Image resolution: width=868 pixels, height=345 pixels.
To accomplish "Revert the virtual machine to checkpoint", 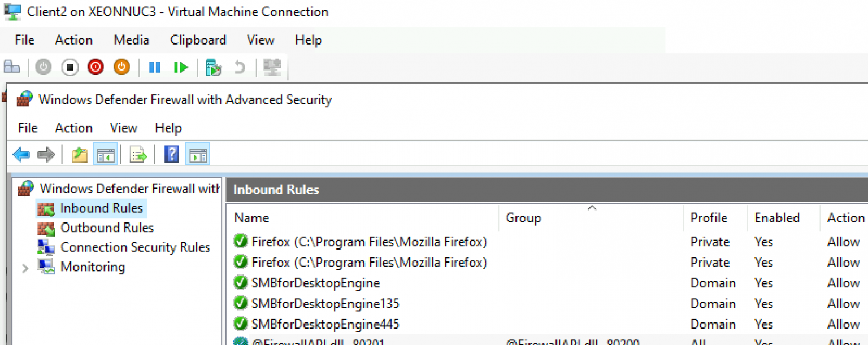I will point(240,67).
